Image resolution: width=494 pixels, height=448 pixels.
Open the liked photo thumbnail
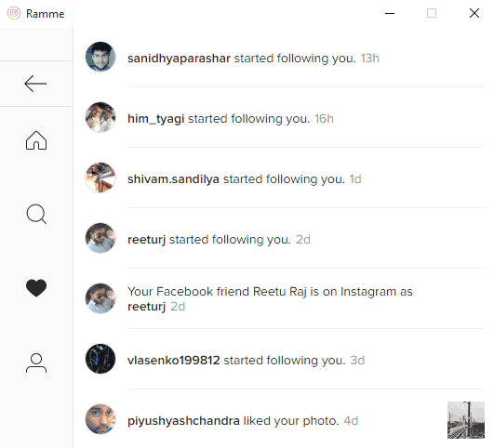pyautogui.click(x=466, y=420)
